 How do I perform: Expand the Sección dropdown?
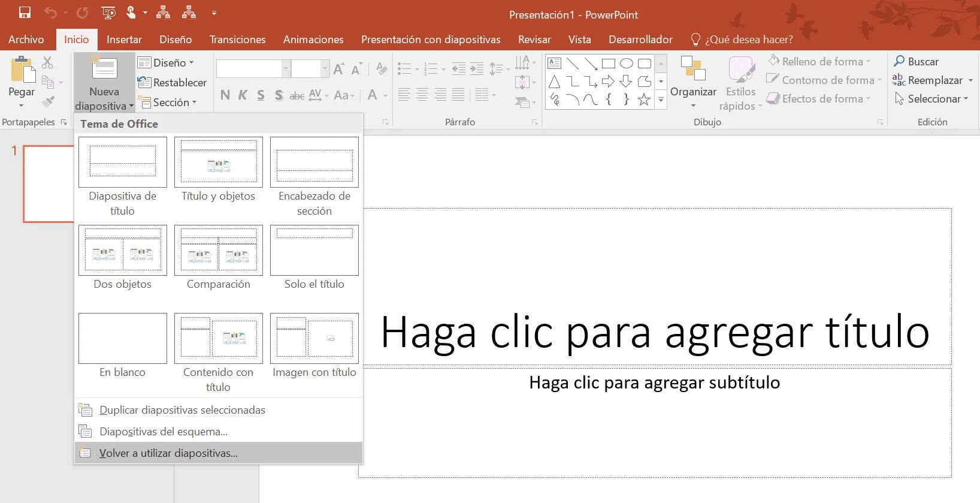(167, 103)
